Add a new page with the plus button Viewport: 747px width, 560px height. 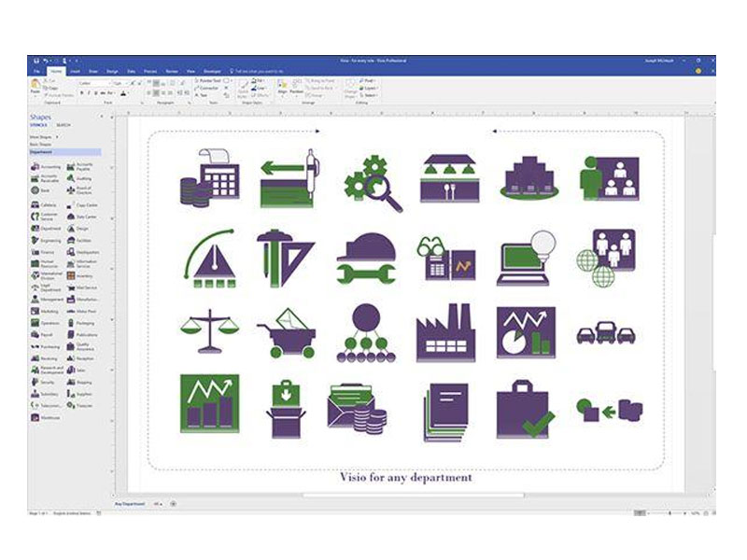tap(173, 504)
